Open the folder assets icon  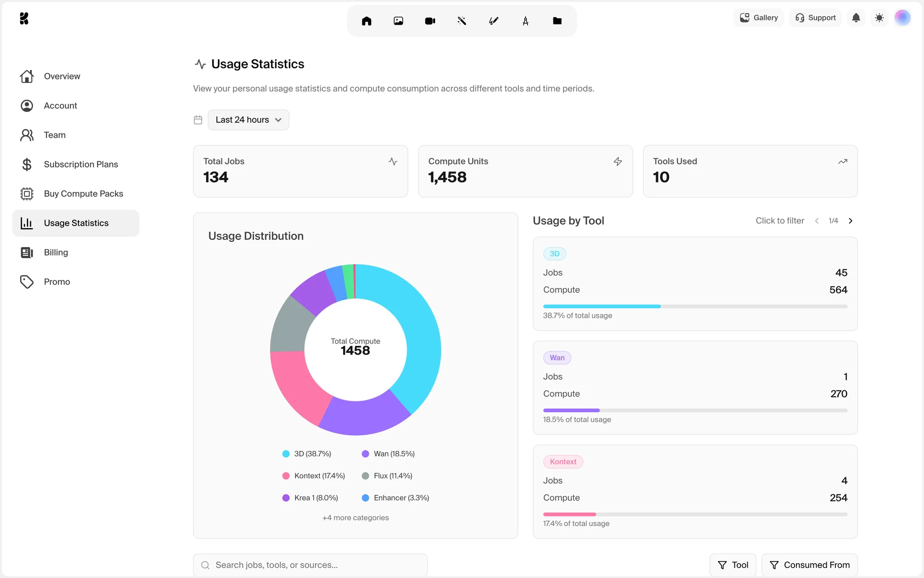[557, 21]
